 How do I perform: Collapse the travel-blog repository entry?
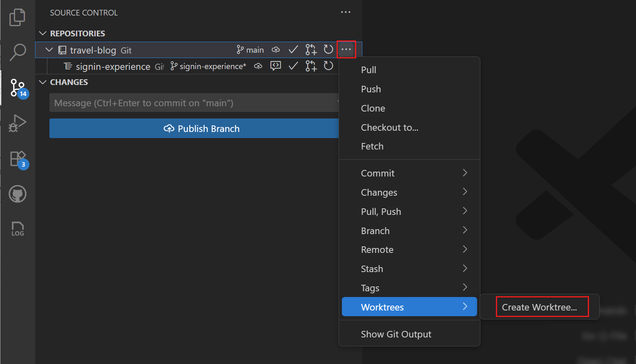point(49,50)
